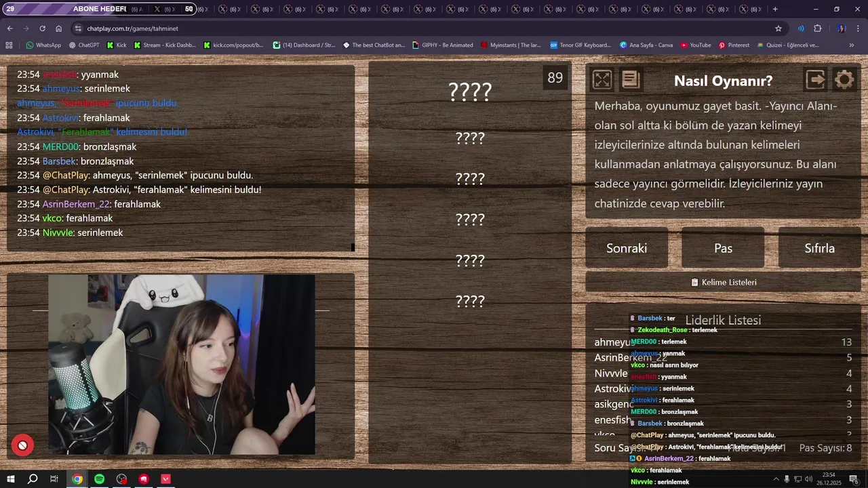Bookmark this page with the star
Screen dimensions: 868x488
[x=778, y=28]
